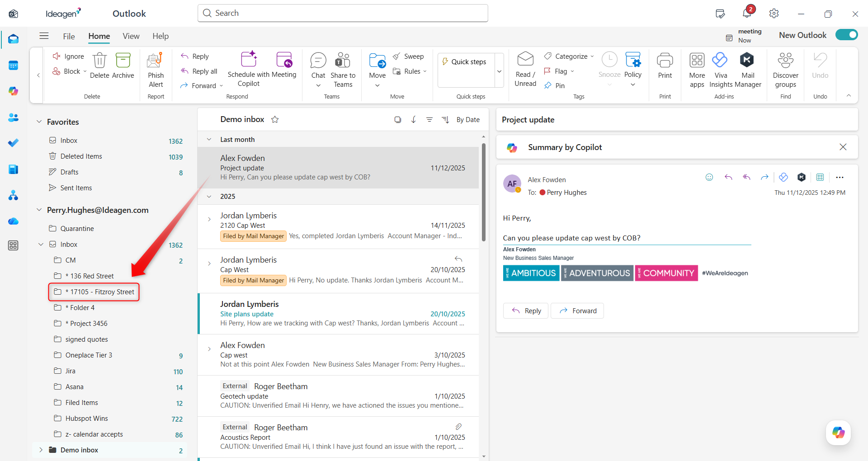Toggle select all messages checkbox icon
This screenshot has width=868, height=461.
pyautogui.click(x=398, y=120)
